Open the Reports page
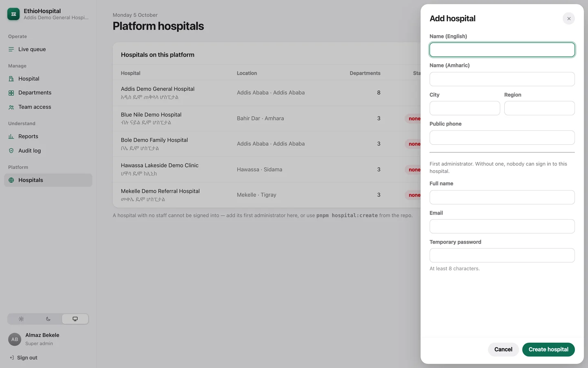 48,137
